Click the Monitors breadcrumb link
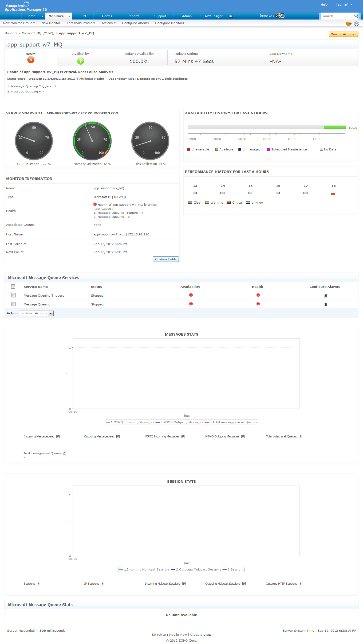This screenshot has width=363, height=644. pyautogui.click(x=11, y=33)
